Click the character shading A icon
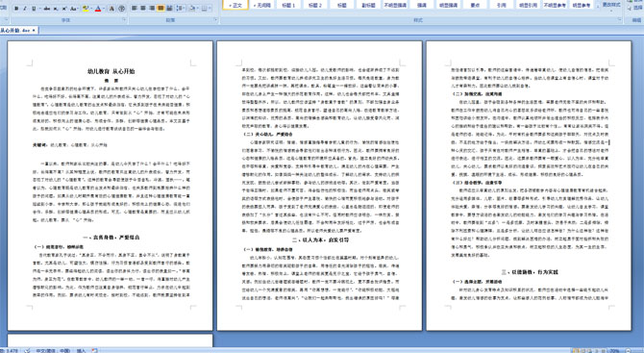 pyautogui.click(x=111, y=9)
